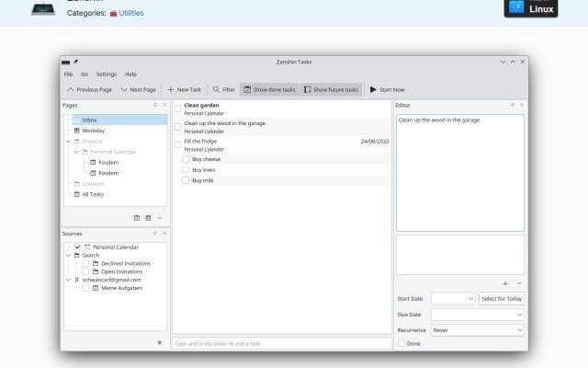The height and width of the screenshot is (368, 588).
Task: Click the empty attachments box in Editor
Action: pos(460,255)
